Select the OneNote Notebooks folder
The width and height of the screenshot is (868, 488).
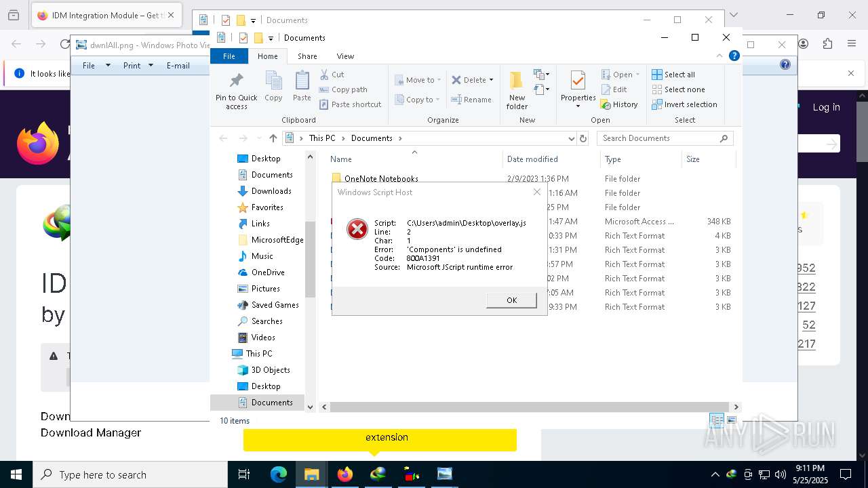pyautogui.click(x=381, y=179)
